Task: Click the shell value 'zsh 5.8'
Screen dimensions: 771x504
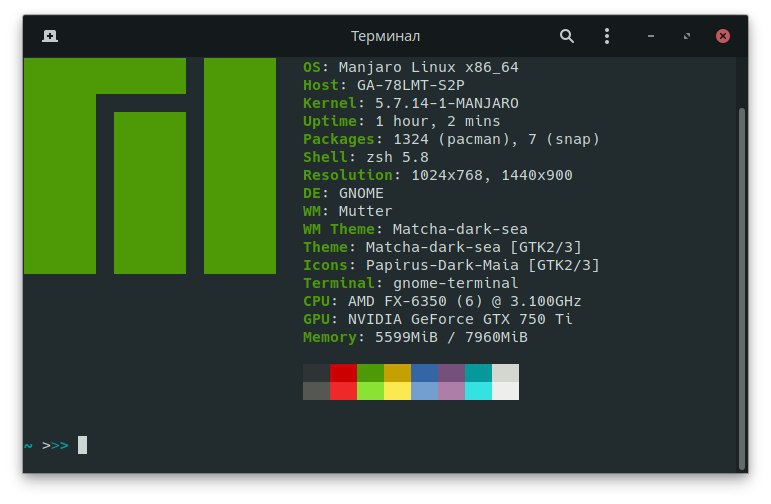Action: (x=397, y=157)
